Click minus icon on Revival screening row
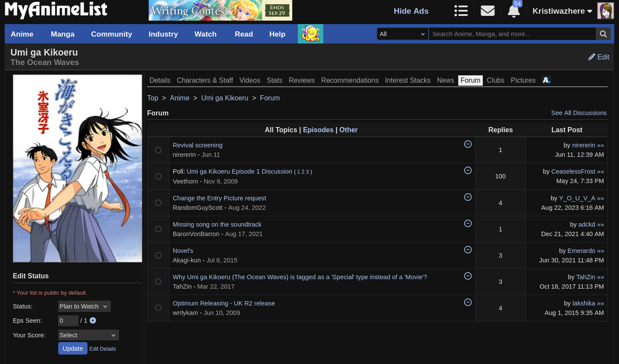Viewport: 619px width, 364px height. tap(468, 144)
